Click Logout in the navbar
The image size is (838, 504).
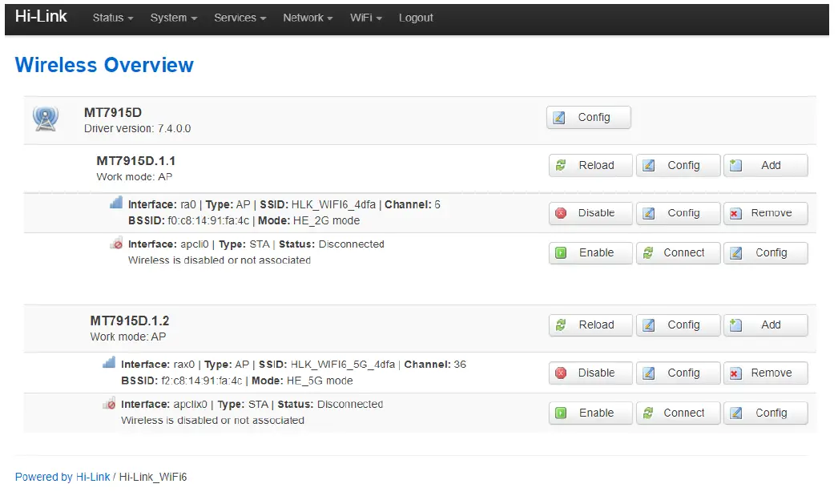(416, 18)
